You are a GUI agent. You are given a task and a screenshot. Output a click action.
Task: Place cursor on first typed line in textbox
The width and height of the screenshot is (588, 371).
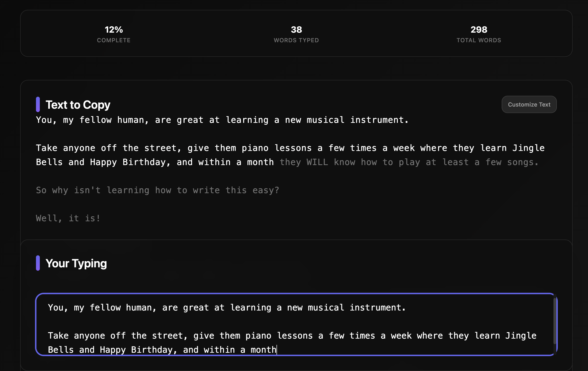(x=227, y=307)
